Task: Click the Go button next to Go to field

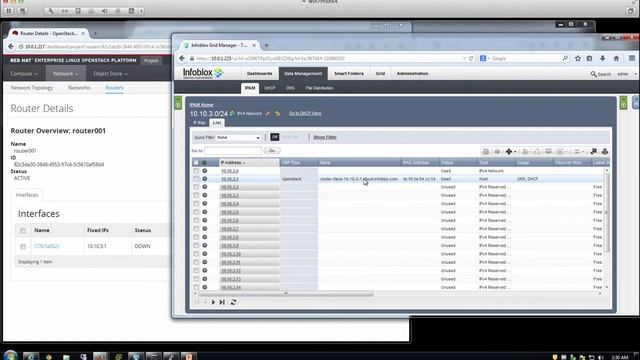Action: (x=272, y=151)
